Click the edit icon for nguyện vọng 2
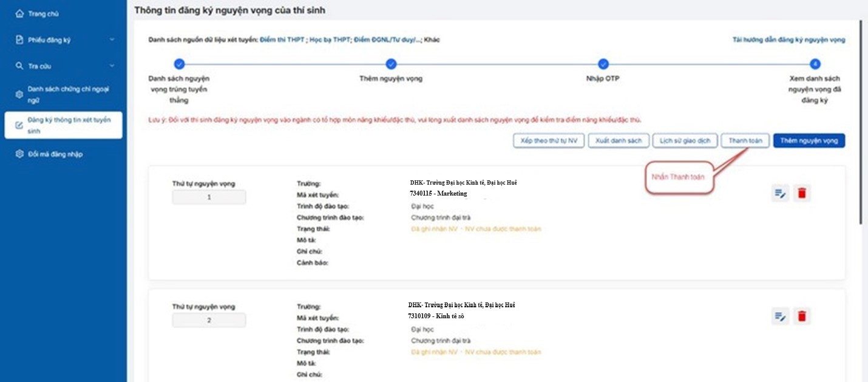The width and height of the screenshot is (868, 382). coord(780,316)
